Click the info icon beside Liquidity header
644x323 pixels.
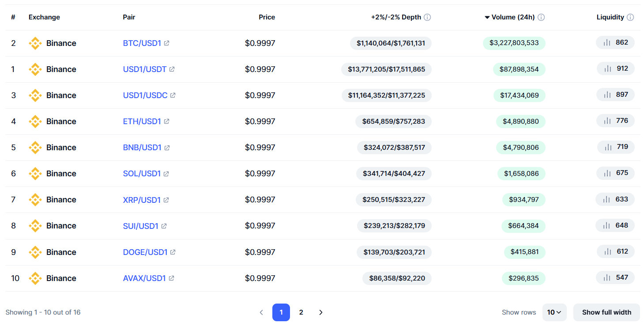(x=630, y=17)
